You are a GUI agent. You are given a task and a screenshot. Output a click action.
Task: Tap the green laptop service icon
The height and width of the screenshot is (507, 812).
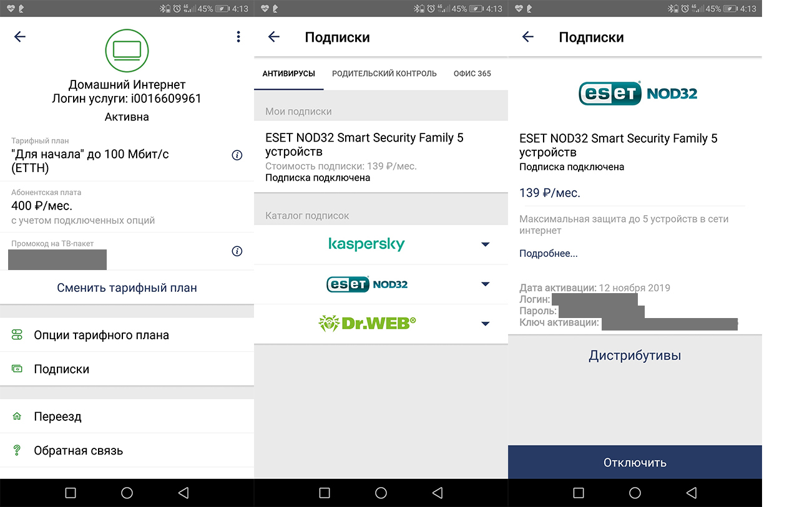coord(127,49)
